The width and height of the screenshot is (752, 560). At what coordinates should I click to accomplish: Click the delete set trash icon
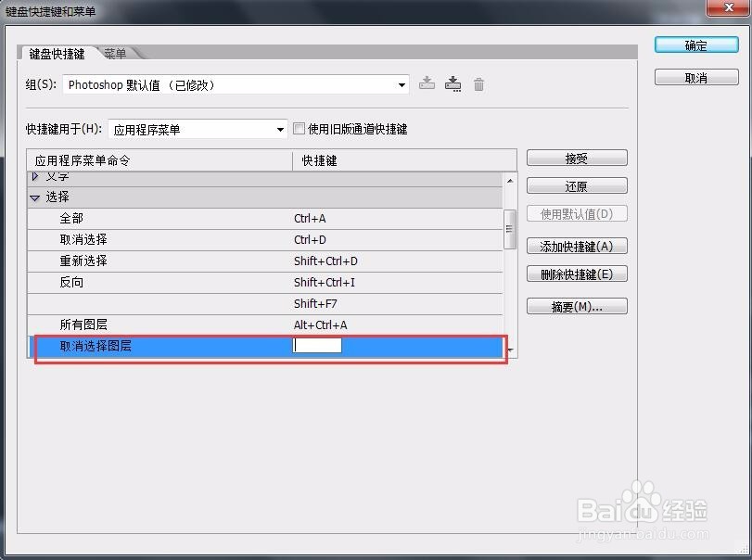point(478,83)
